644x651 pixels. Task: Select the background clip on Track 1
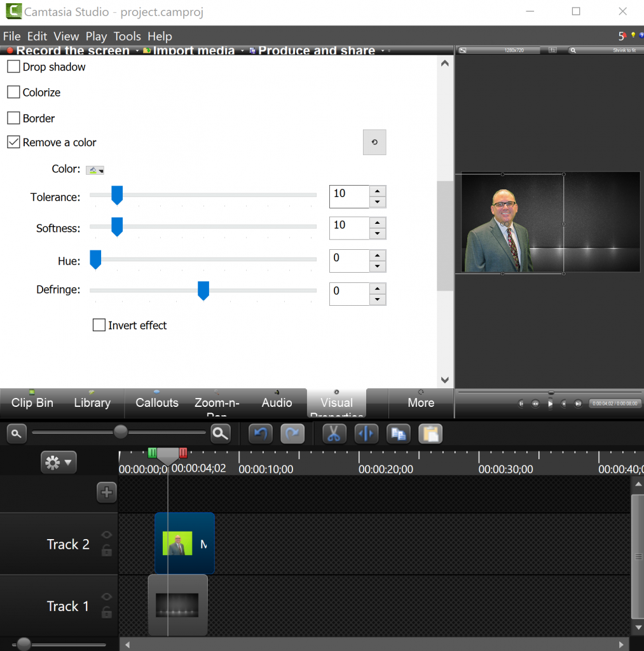pos(178,605)
